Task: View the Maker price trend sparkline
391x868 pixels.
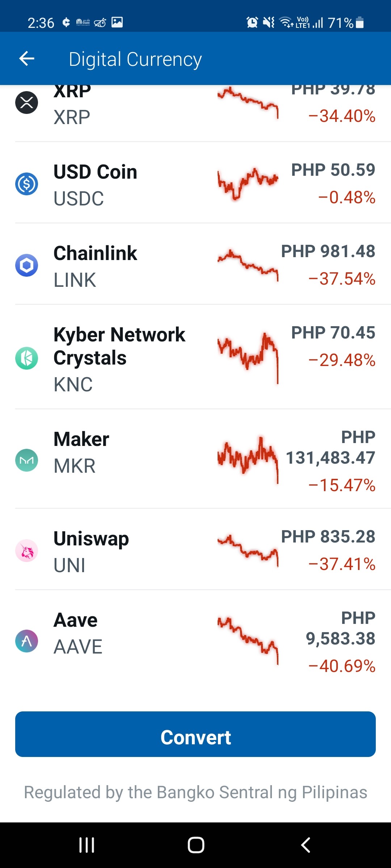Action: point(248,460)
